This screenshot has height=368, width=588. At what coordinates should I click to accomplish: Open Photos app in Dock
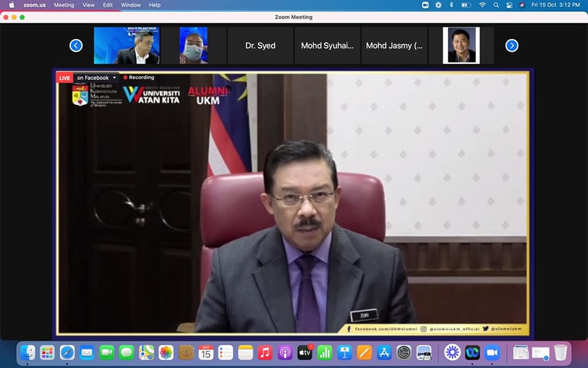166,353
